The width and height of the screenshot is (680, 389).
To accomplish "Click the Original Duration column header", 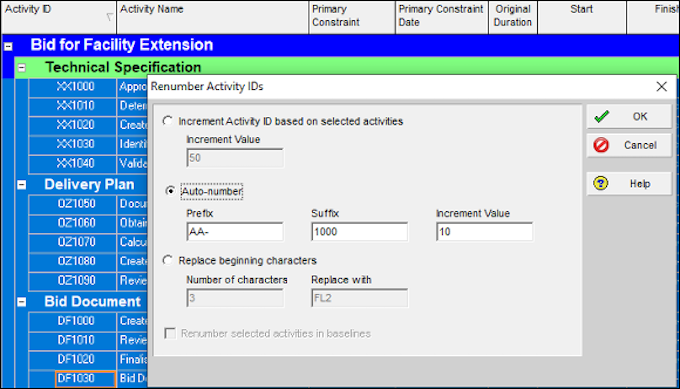I will tap(513, 17).
